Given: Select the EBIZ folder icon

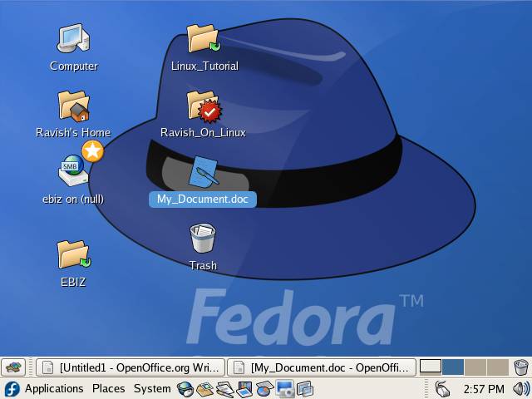Looking at the screenshot, I should click(x=73, y=254).
